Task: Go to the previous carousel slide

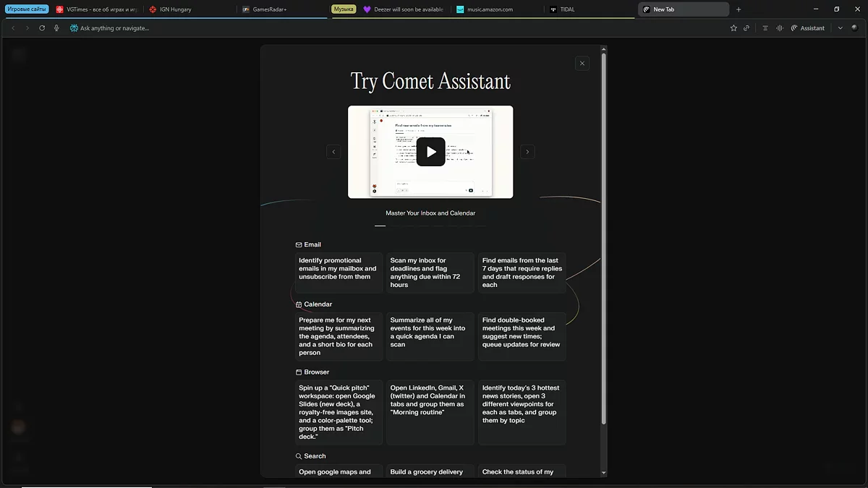Action: tap(333, 152)
